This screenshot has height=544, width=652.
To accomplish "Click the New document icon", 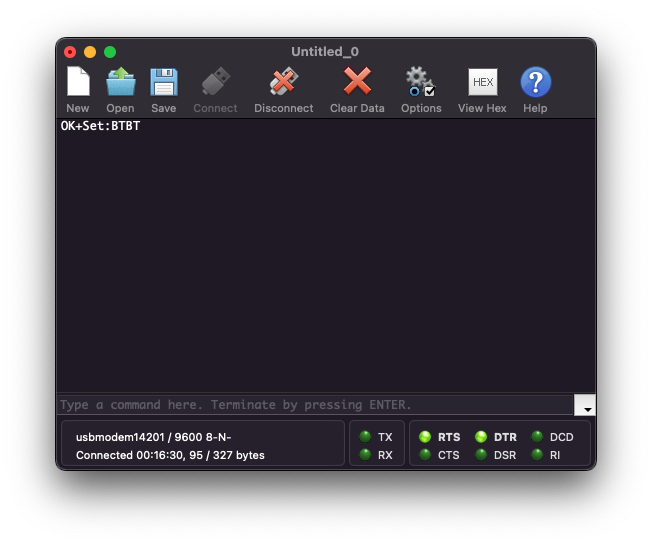I will click(78, 82).
